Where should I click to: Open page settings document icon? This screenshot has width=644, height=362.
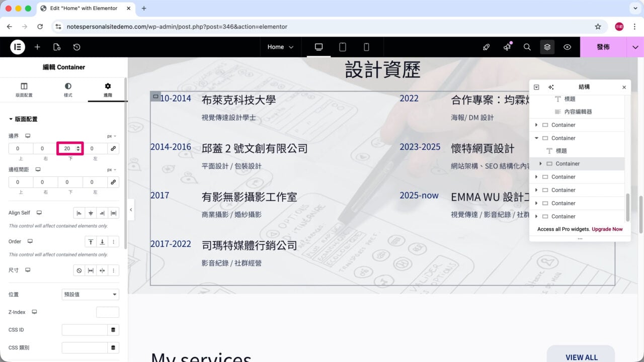pyautogui.click(x=57, y=47)
